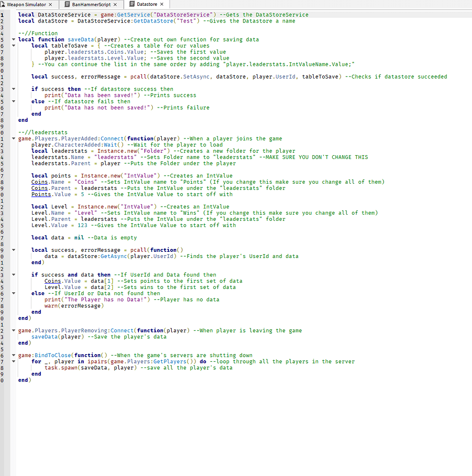Click data[2] in the Level.Value assignment
This screenshot has height=476, width=472.
click(102, 287)
